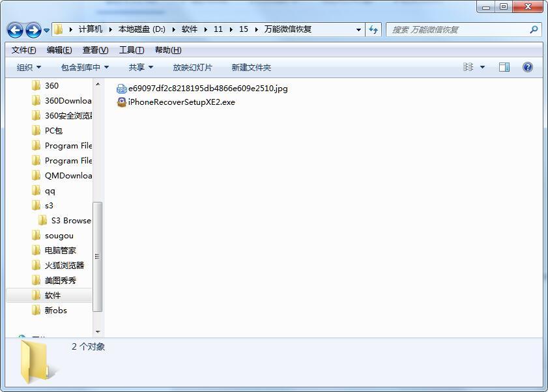
Task: Click the PC包 folder icon
Action: tap(36, 131)
